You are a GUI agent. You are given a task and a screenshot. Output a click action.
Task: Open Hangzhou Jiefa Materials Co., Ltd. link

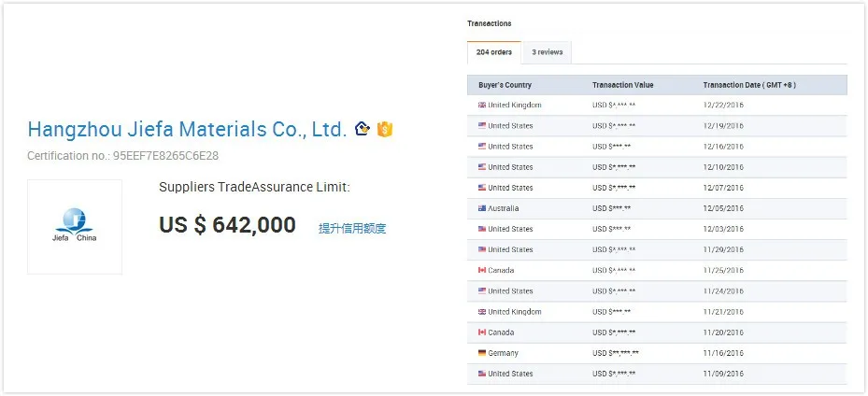(x=187, y=130)
